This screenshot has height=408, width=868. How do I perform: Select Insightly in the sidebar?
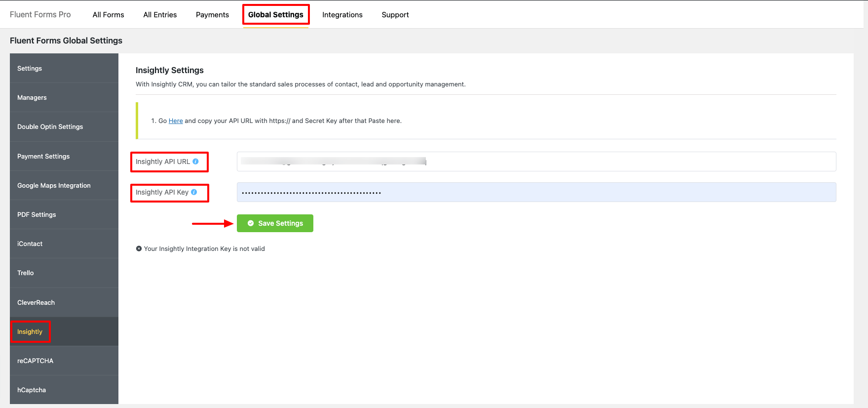click(x=64, y=331)
